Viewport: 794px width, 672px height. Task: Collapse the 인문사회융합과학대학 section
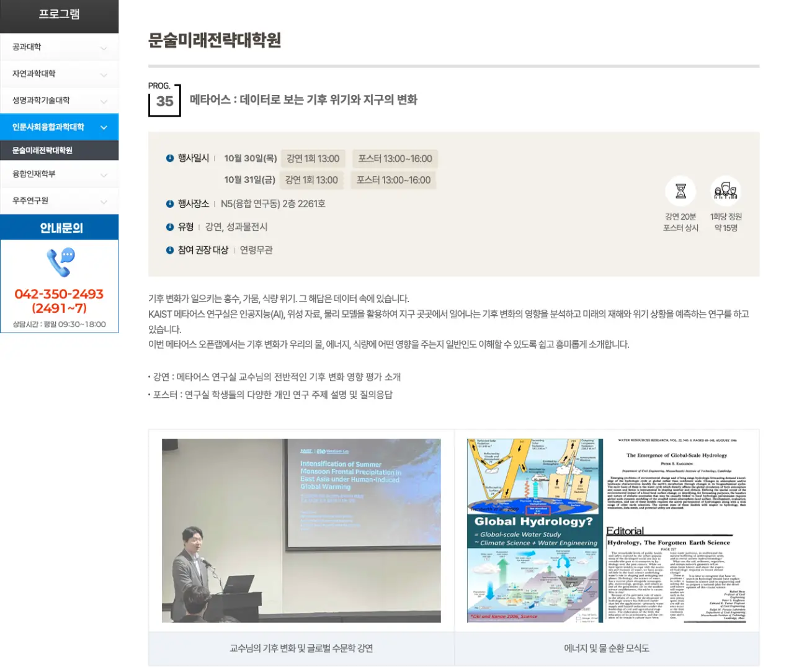pos(104,127)
